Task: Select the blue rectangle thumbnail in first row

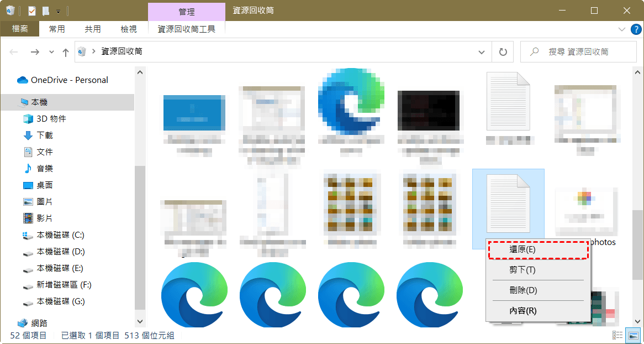Action: [x=194, y=112]
